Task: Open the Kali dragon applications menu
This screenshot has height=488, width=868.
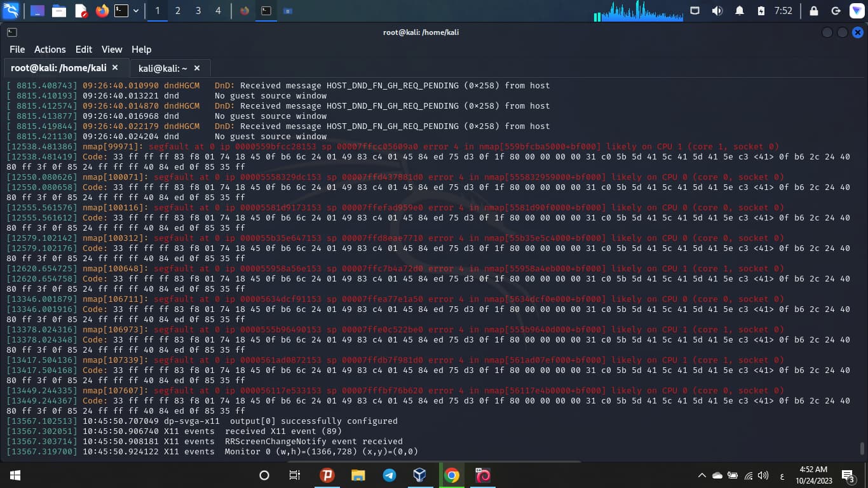Action: click(11, 11)
